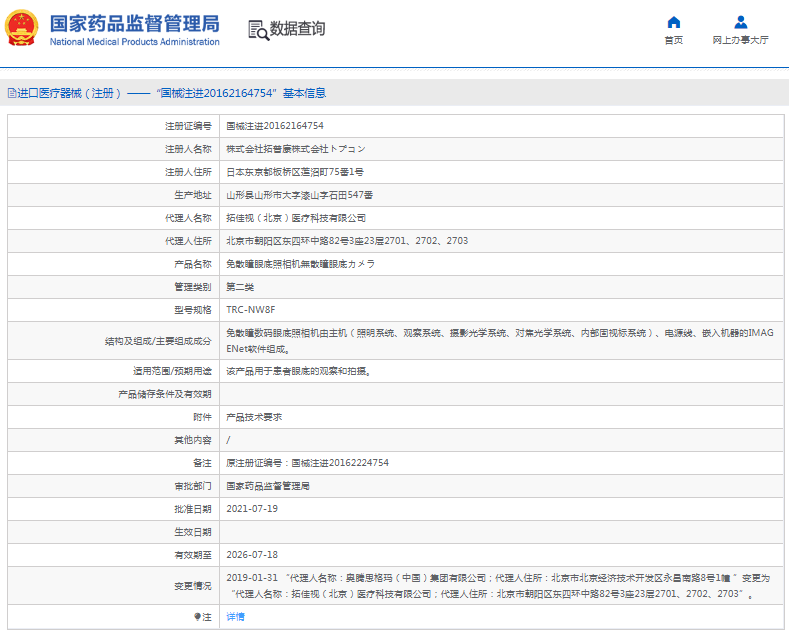Screen dimensions: 789x635
Task: Click 该产品用于患者眼底的观察和拍摄 text
Action: click(x=298, y=371)
